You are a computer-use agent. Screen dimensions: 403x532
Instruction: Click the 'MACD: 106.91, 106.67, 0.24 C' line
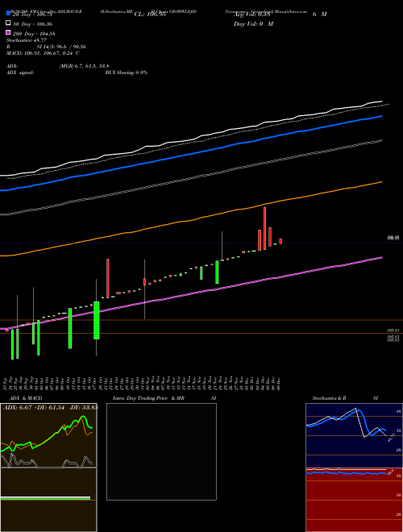[x=43, y=53]
